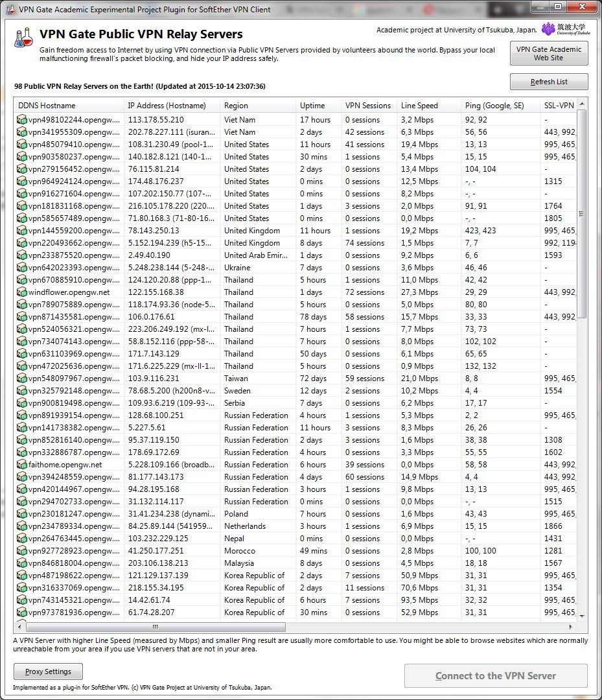The height and width of the screenshot is (700, 602).
Task: Click the server icon next to vpn316337069
Action: [x=21, y=587]
